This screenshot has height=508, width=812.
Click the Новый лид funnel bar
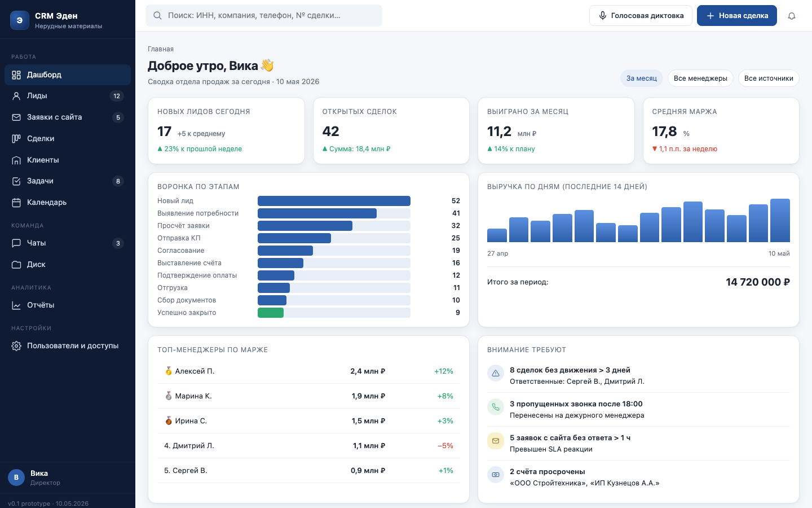[334, 201]
